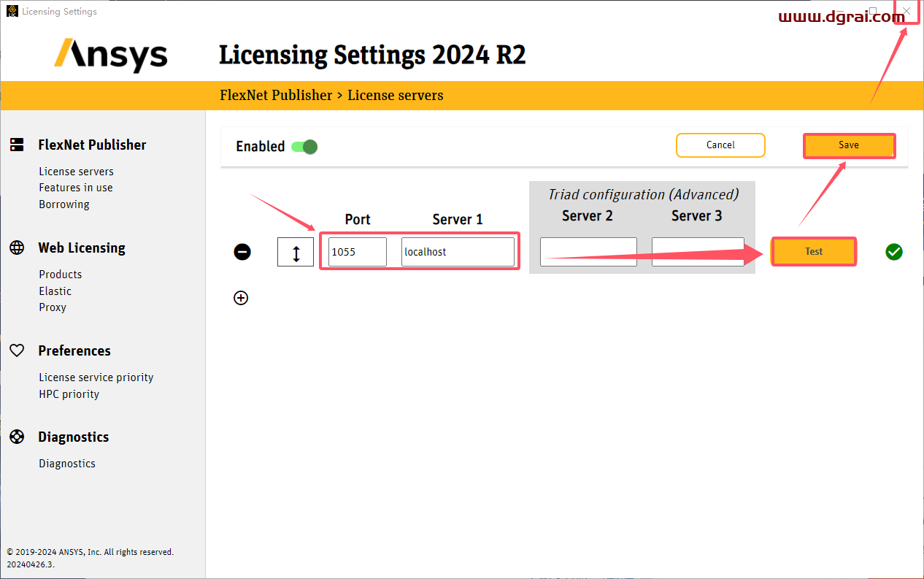
Task: Open Web Licensing Products page
Action: [x=61, y=275]
